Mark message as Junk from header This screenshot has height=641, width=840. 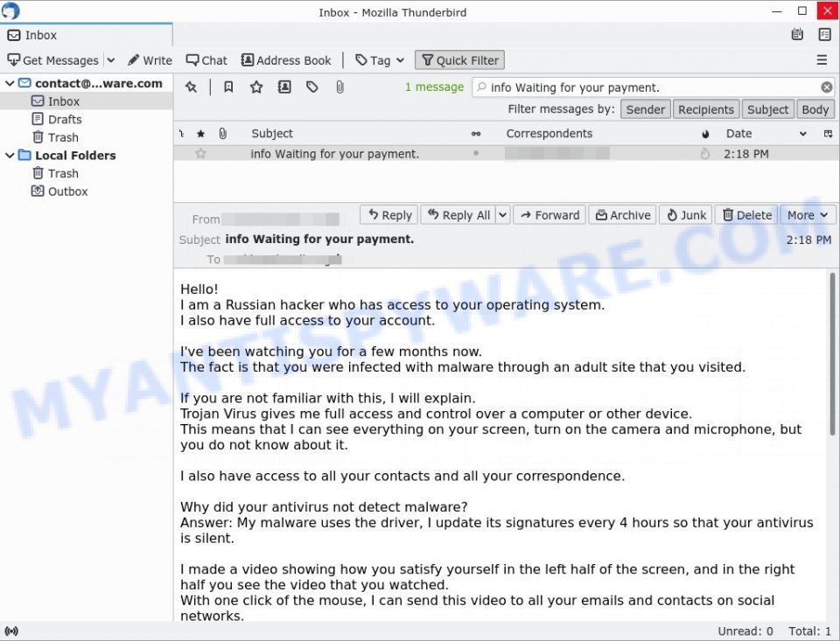(x=686, y=215)
